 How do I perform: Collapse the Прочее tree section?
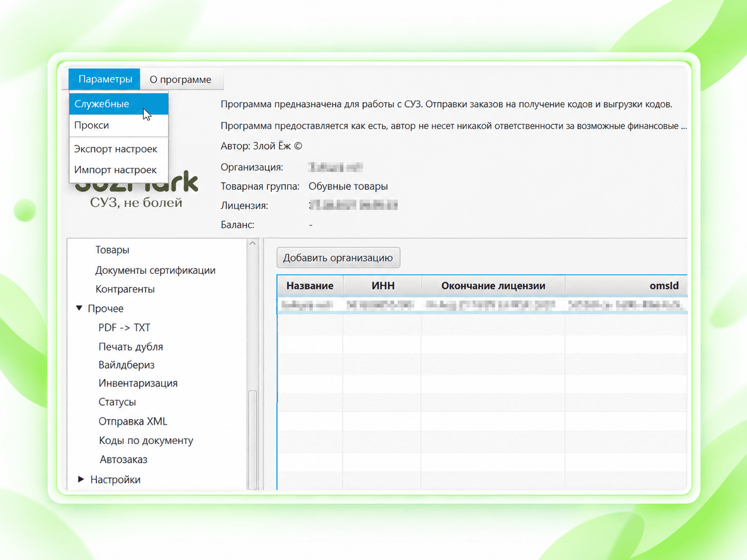coord(79,308)
